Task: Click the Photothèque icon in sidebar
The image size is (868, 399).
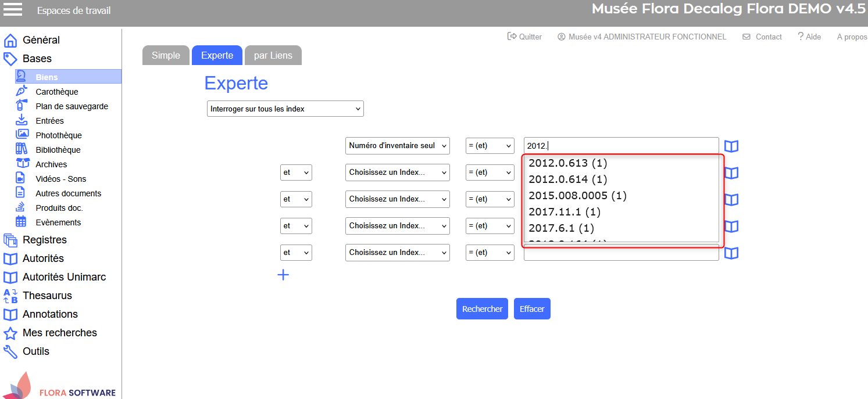Action: [x=22, y=135]
